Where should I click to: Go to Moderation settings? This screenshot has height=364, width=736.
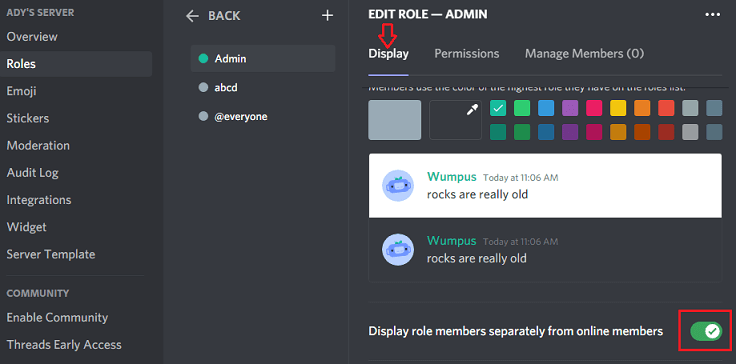(38, 146)
